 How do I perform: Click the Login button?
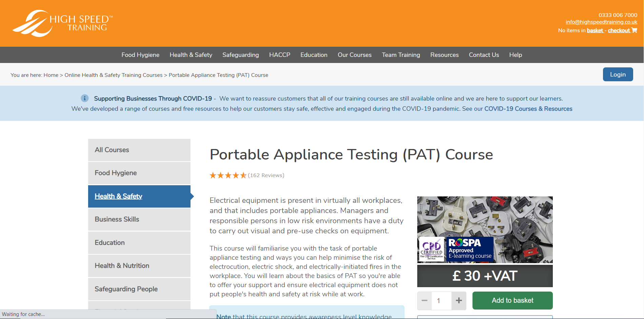tap(618, 75)
